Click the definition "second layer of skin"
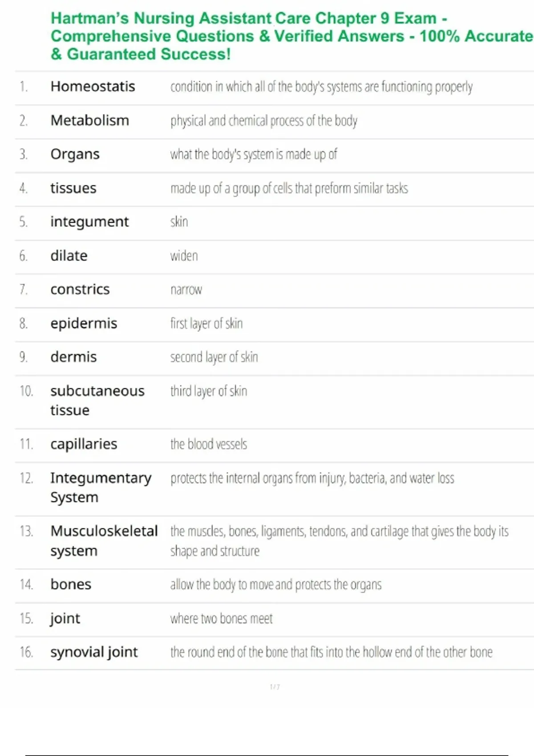This screenshot has width=534, height=756. tap(214, 357)
